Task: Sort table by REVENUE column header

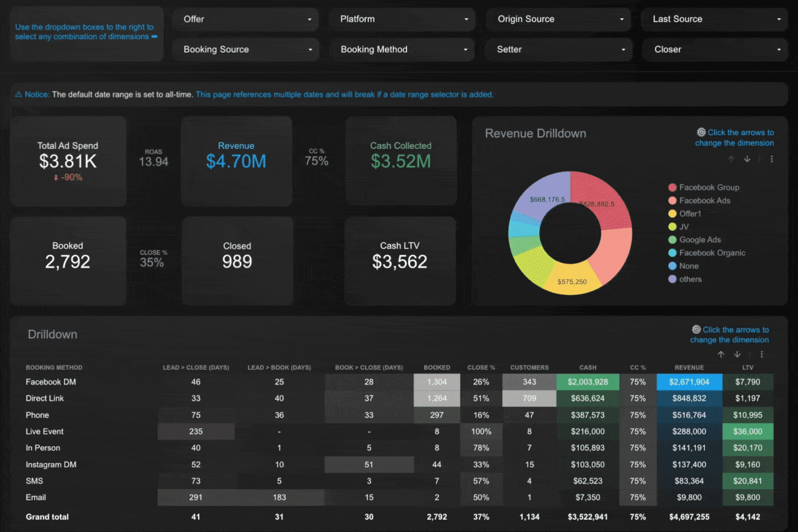Action: [689, 367]
